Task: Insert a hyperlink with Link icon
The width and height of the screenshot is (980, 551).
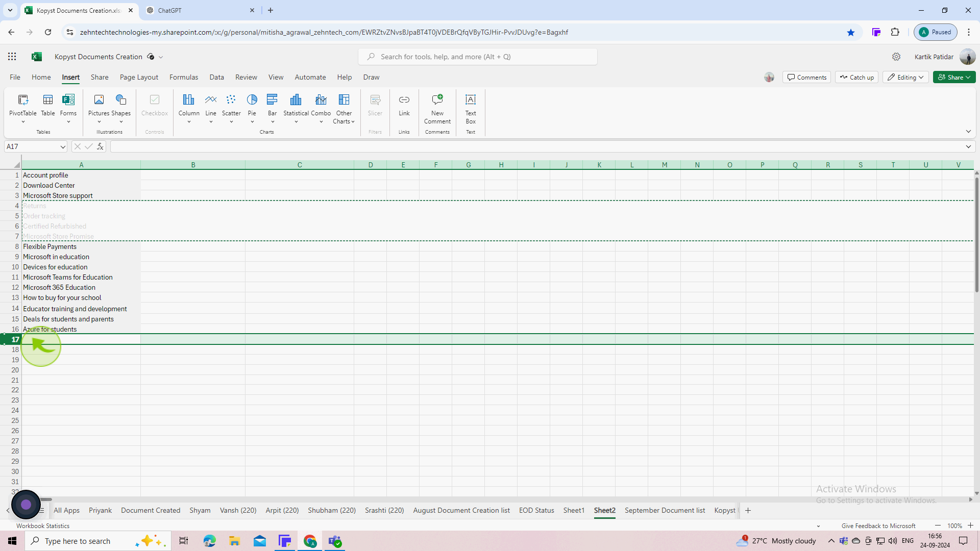Action: coord(404,105)
